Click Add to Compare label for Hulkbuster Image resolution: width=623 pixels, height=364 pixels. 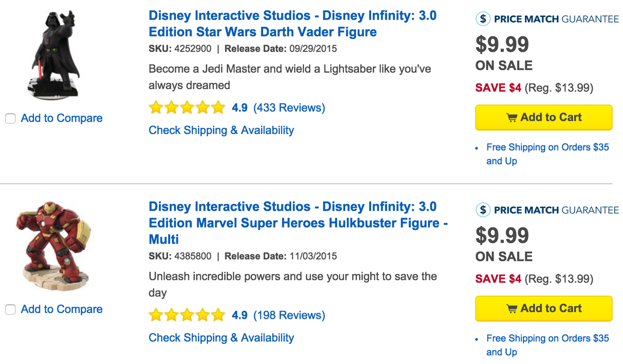pyautogui.click(x=62, y=309)
